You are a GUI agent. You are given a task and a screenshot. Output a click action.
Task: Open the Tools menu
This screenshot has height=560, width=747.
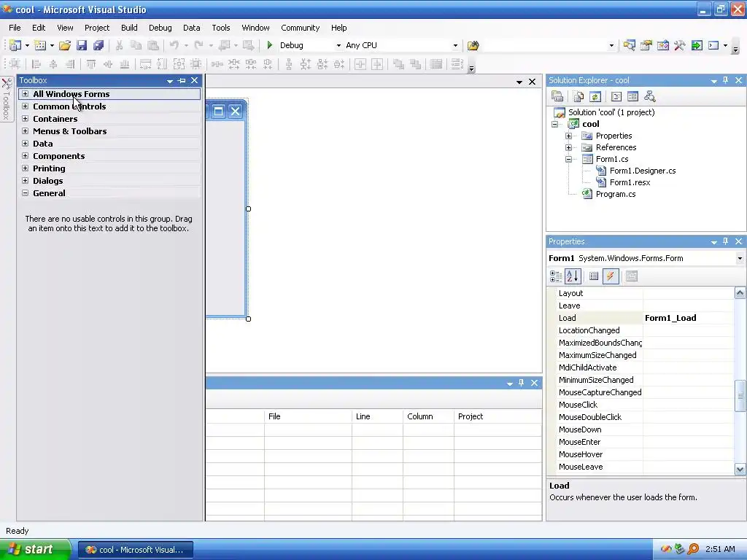pyautogui.click(x=220, y=28)
